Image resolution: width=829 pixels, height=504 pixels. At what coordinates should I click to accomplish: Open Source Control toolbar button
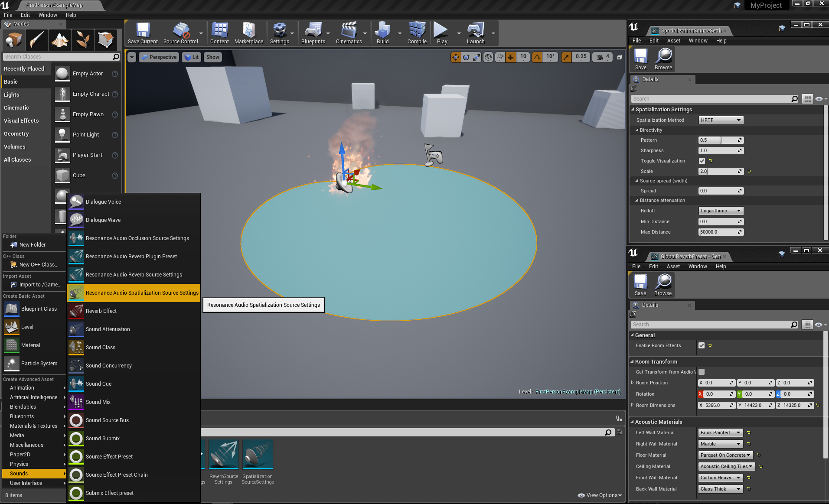pyautogui.click(x=180, y=33)
